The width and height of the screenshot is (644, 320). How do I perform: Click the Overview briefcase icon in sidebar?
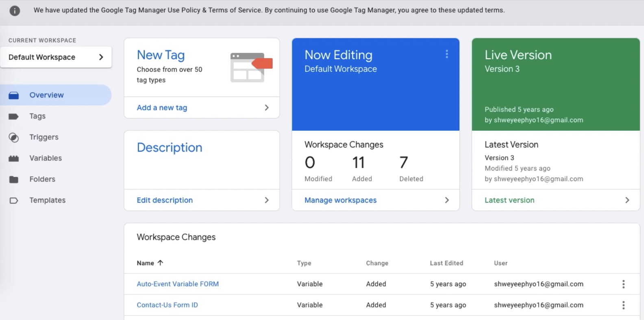(14, 95)
